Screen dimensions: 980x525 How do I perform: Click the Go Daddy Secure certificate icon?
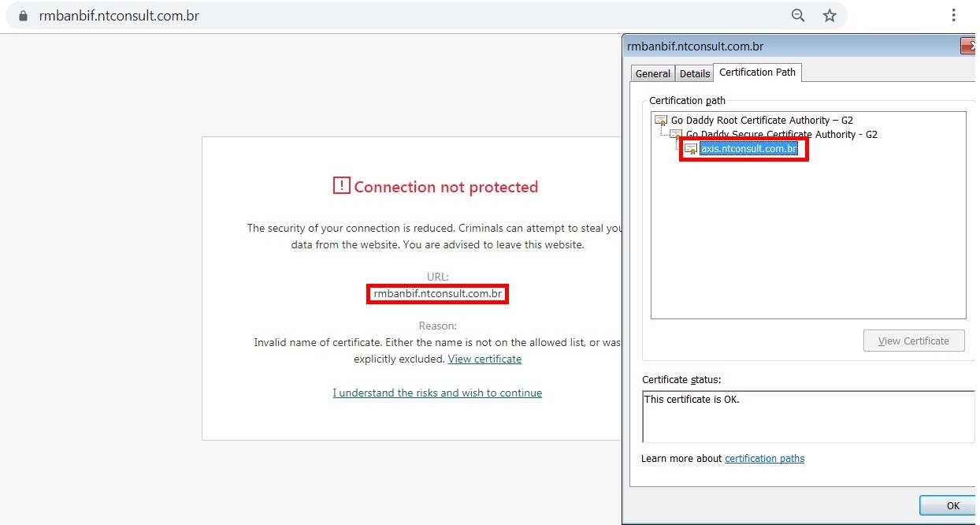(x=676, y=135)
